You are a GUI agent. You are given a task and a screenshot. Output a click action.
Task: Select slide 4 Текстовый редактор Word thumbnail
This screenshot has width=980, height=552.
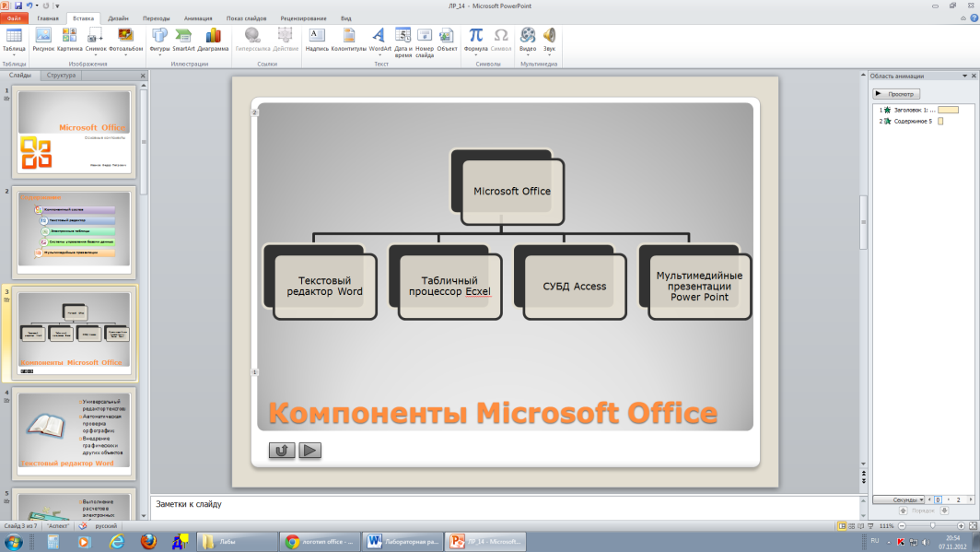(x=75, y=434)
